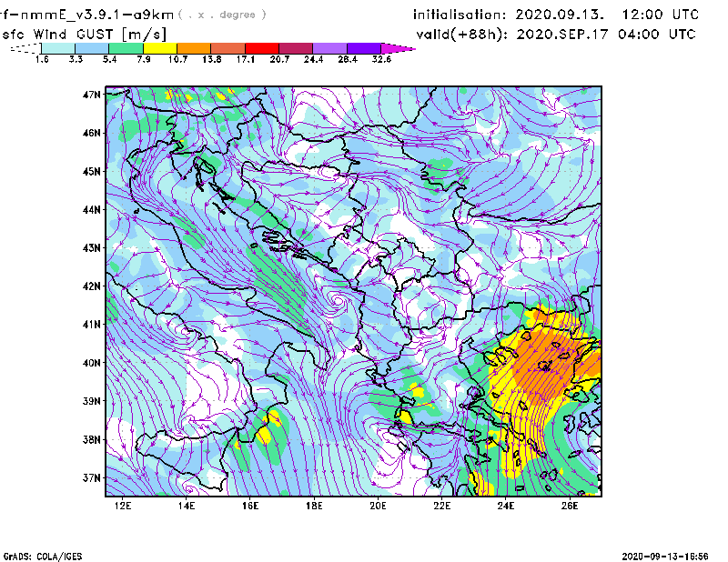Click the dashed white below-1.6 legend arrow
Screen dimensions: 728x562
(x=25, y=48)
